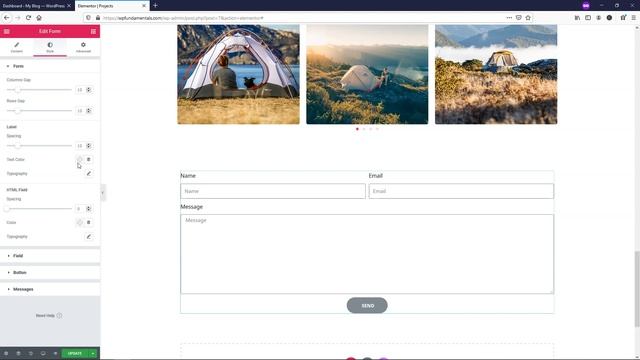Open the save options arrow
Image resolution: width=640 pixels, height=360 pixels.
click(93, 353)
